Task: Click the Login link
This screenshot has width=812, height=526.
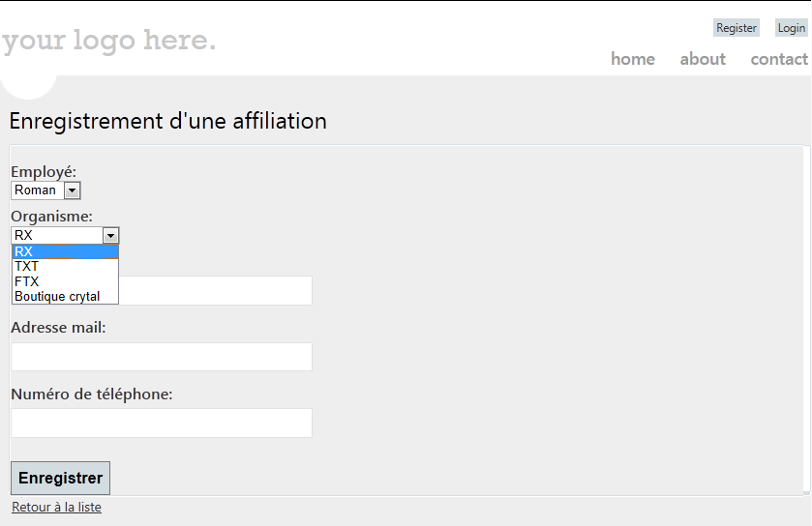Action: pos(791,28)
